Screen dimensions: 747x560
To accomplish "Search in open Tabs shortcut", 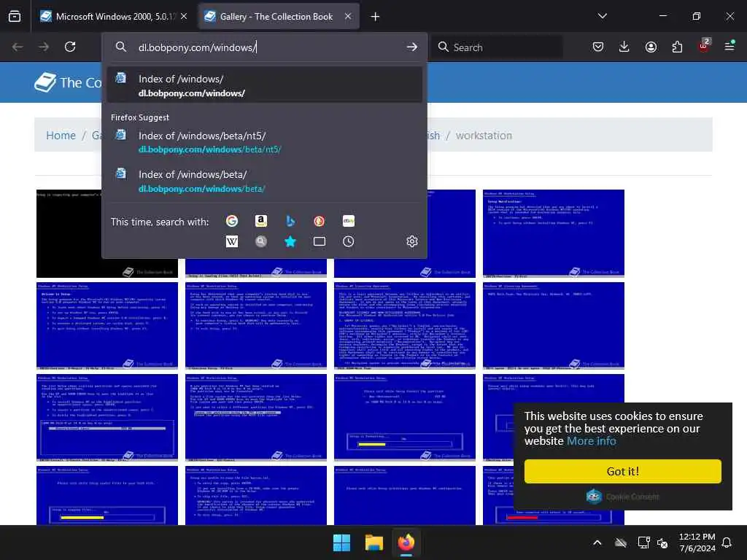I will pyautogui.click(x=320, y=241).
